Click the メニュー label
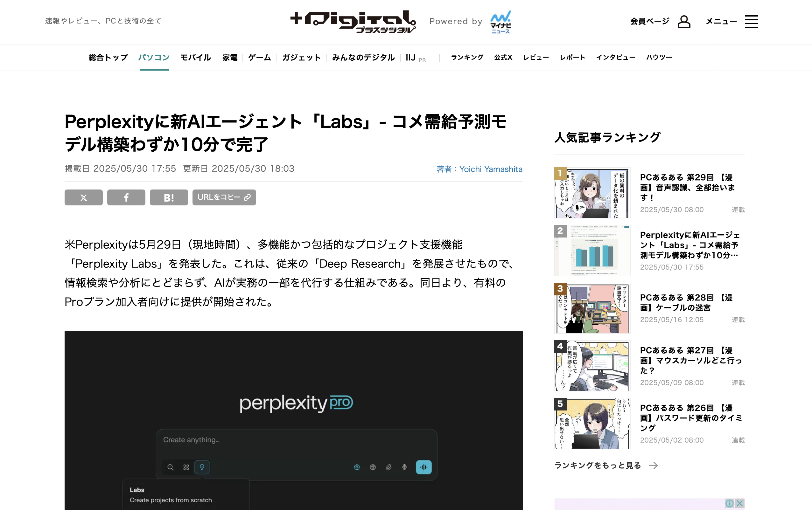This screenshot has width=812, height=510. pyautogui.click(x=722, y=21)
